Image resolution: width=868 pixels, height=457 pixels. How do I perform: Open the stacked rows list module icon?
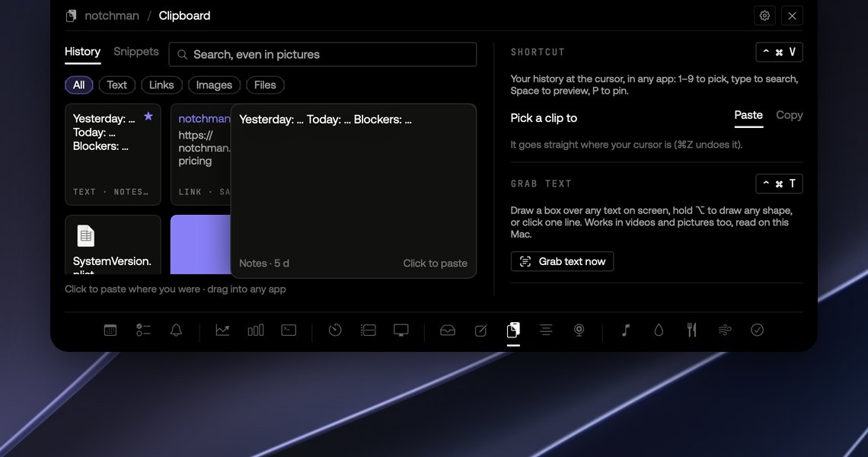368,330
